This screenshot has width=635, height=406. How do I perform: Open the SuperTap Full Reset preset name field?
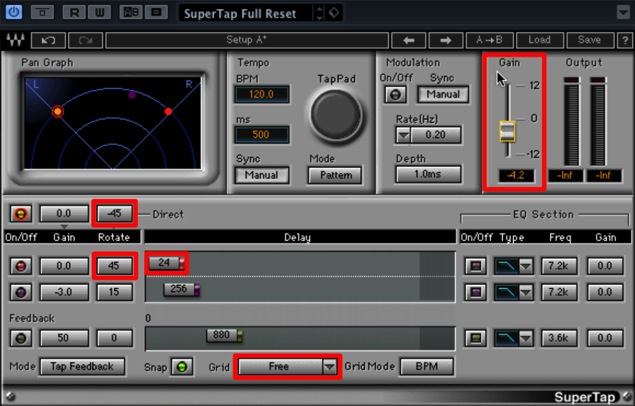(245, 13)
